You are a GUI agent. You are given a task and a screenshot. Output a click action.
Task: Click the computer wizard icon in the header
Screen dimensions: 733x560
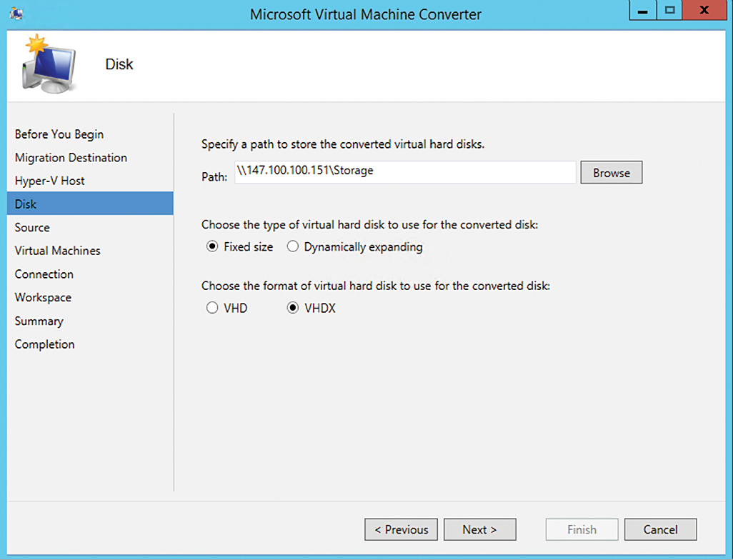[49, 64]
